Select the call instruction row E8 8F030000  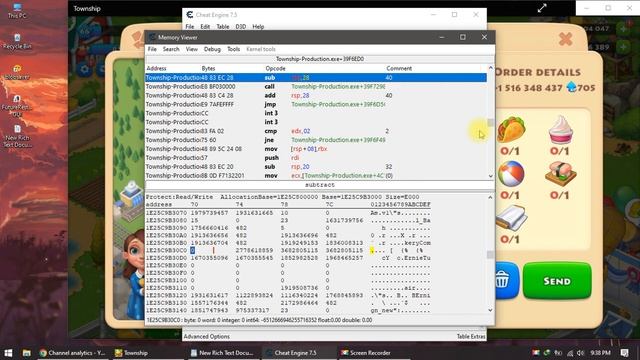316,87
